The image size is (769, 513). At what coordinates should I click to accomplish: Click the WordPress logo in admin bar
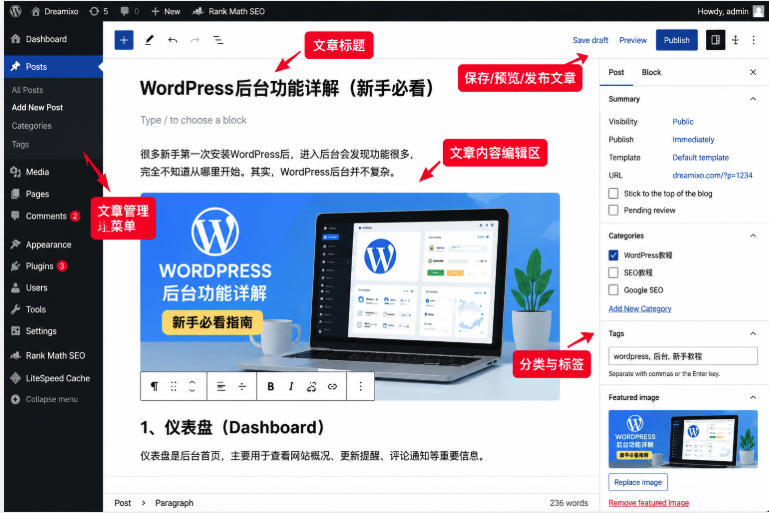pyautogui.click(x=16, y=11)
